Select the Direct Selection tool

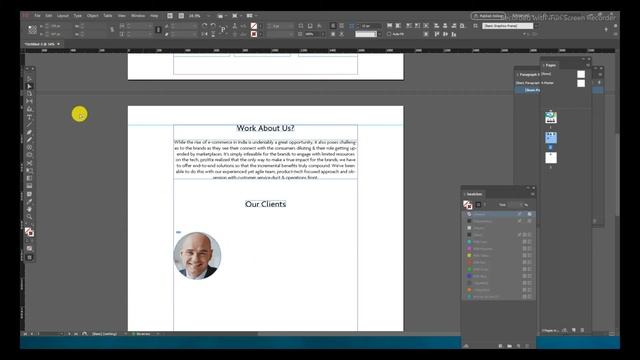pos(29,87)
